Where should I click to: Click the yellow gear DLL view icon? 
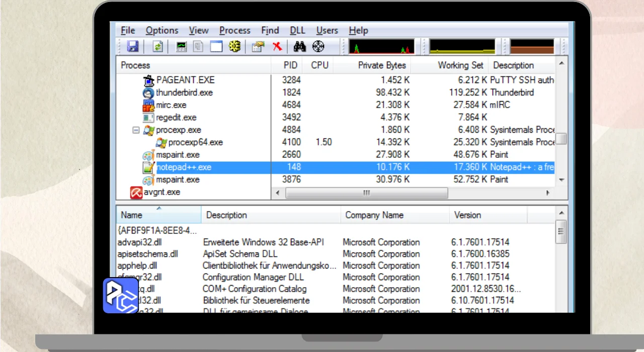[x=234, y=47]
